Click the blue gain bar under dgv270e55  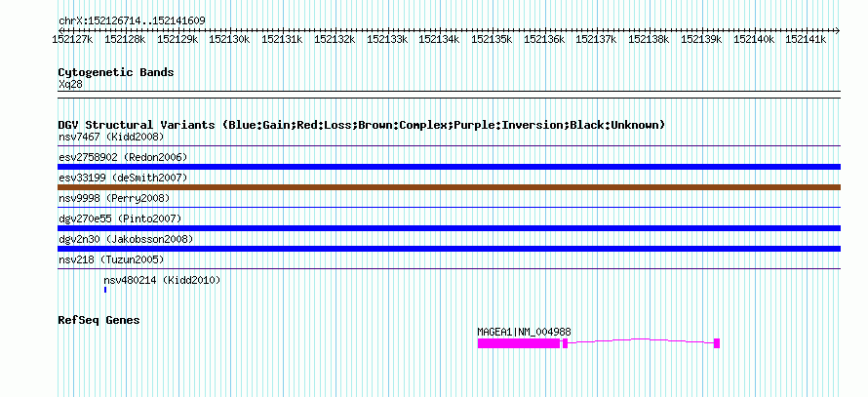(449, 228)
